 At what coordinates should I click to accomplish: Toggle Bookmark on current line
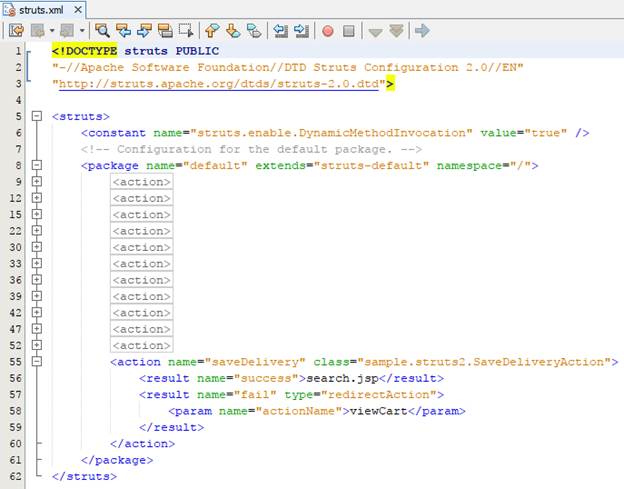(254, 31)
